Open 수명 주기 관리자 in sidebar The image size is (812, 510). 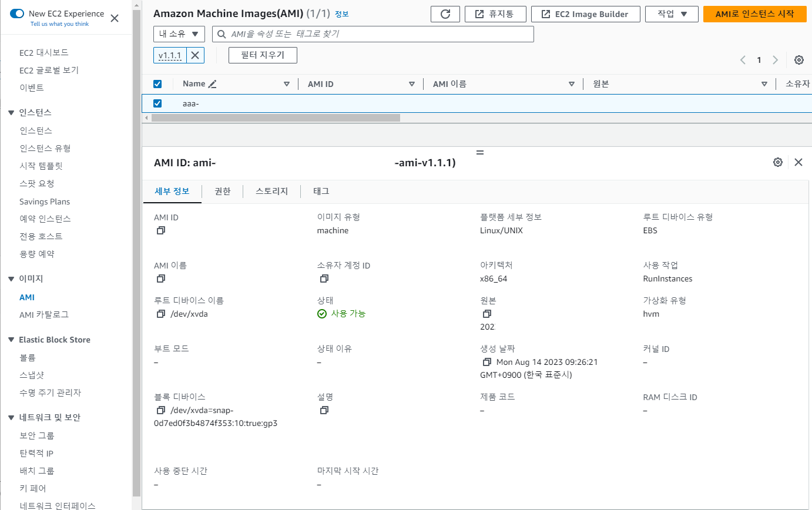point(50,392)
